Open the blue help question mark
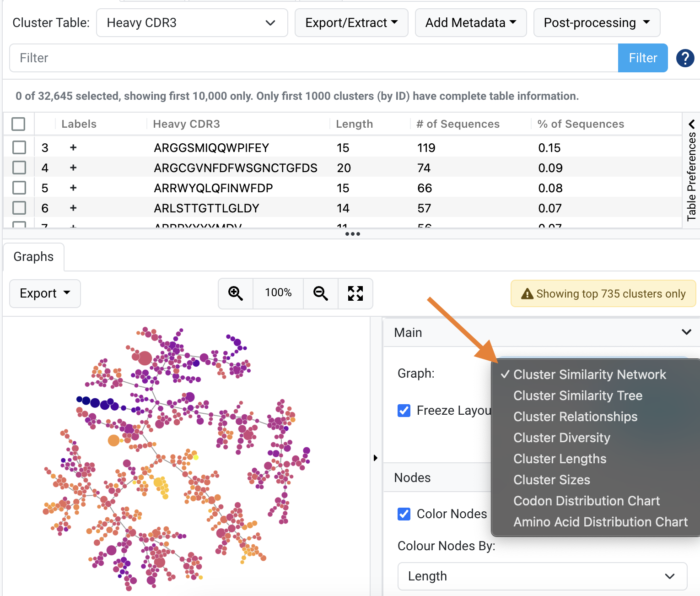 [x=685, y=58]
